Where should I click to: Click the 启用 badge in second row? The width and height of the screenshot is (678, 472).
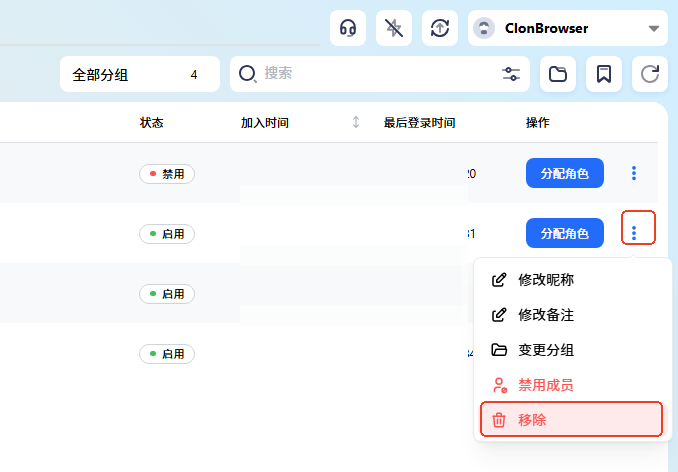coord(167,234)
